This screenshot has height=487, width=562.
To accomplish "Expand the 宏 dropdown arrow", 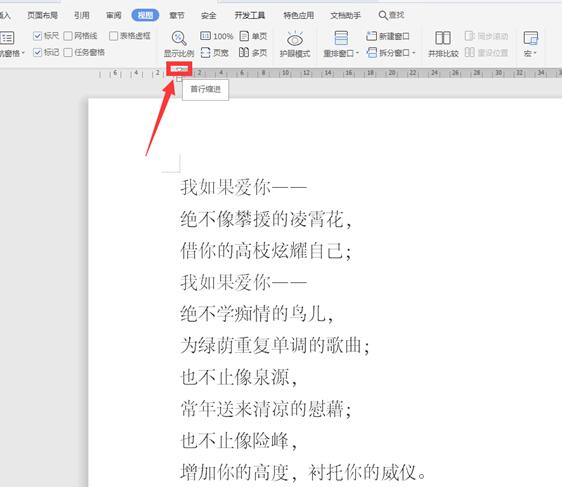I will [534, 53].
